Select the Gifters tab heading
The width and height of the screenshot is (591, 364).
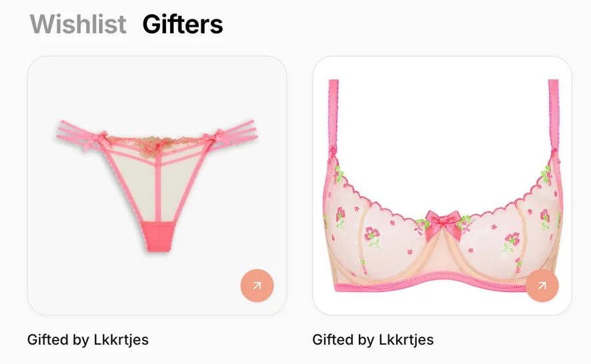pos(183,24)
